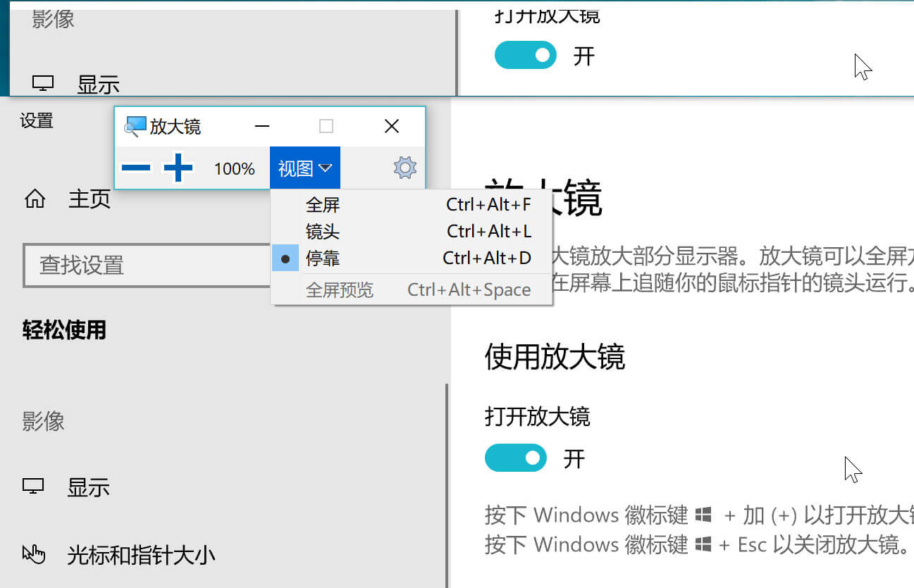Click the monitor icon beside 显示 in the lower list

33,487
